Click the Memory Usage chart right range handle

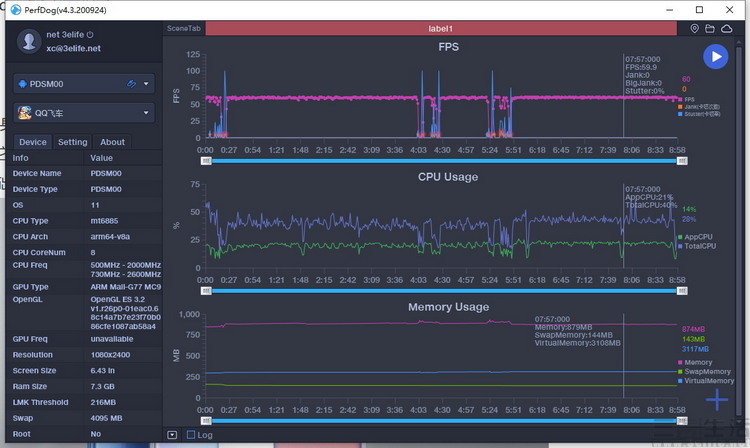pyautogui.click(x=682, y=421)
